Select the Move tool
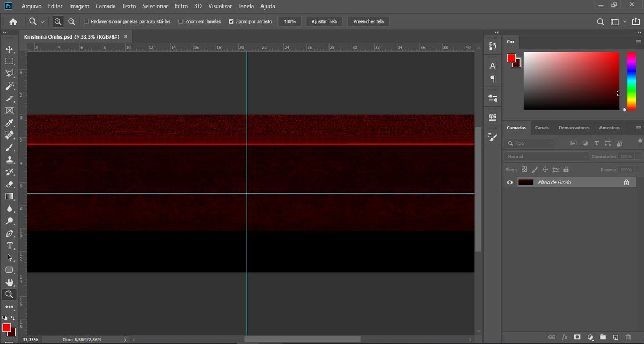The height and width of the screenshot is (344, 644). pos(9,49)
